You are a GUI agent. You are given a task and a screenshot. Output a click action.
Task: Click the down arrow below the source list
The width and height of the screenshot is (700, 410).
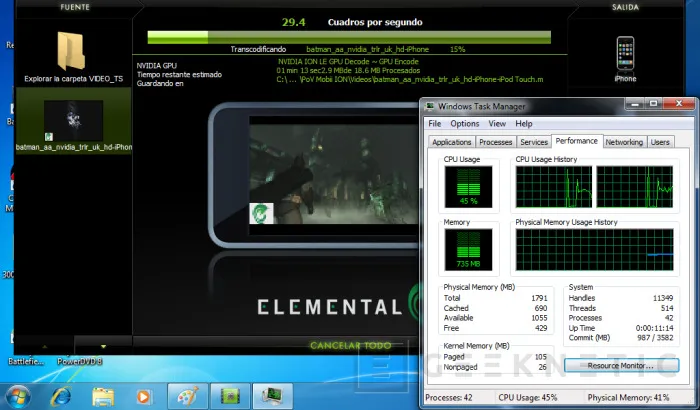click(103, 346)
